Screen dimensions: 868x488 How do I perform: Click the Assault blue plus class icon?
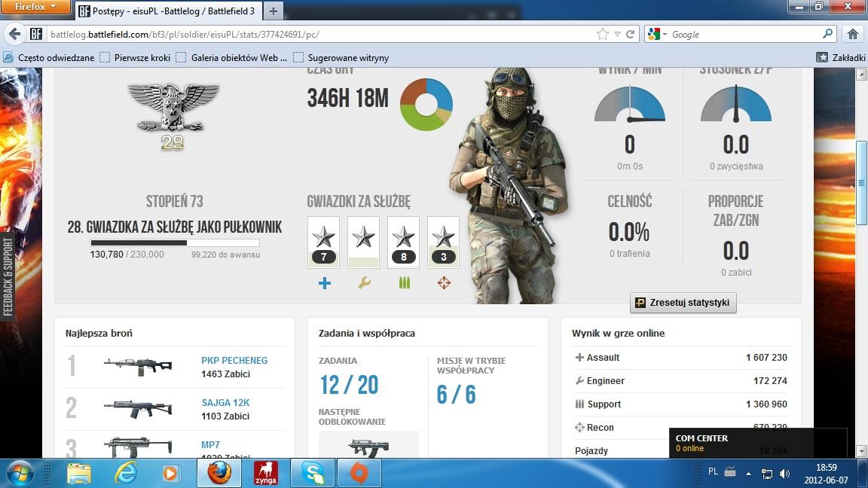(325, 283)
